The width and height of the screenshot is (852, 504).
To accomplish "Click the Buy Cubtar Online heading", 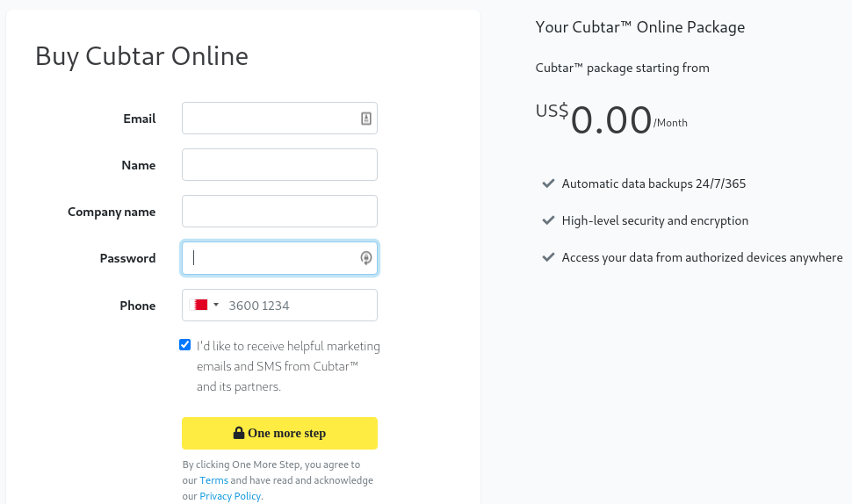I will tap(141, 56).
